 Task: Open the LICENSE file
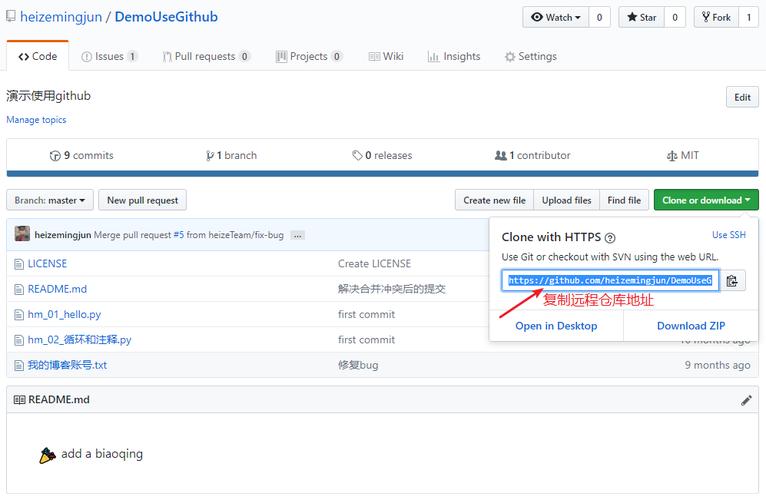tap(47, 264)
